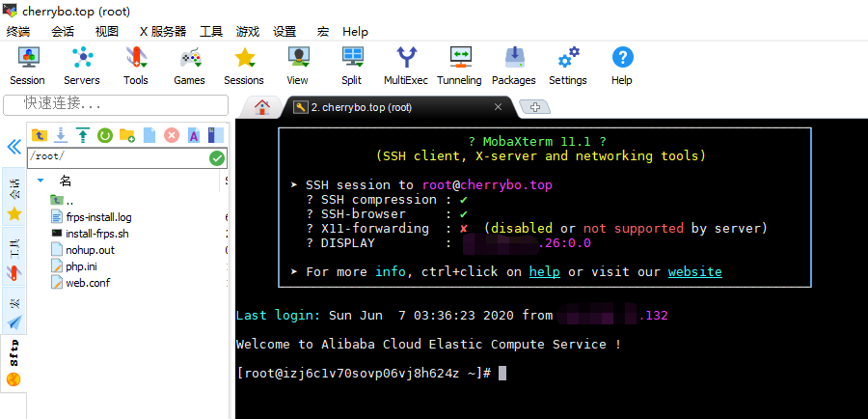
Task: Confirm the /root/ path with green checkmark
Action: pos(217,158)
